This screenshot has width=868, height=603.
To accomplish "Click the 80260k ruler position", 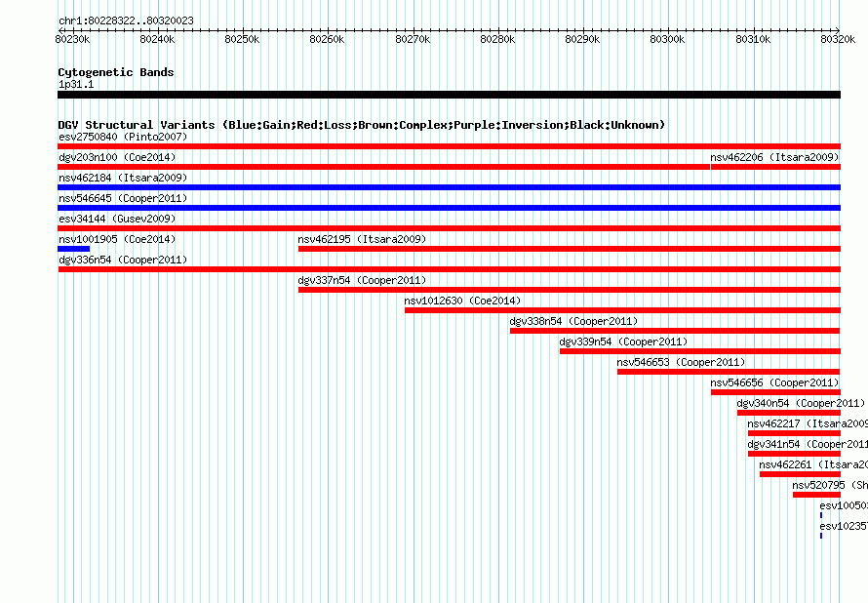I will 327,39.
